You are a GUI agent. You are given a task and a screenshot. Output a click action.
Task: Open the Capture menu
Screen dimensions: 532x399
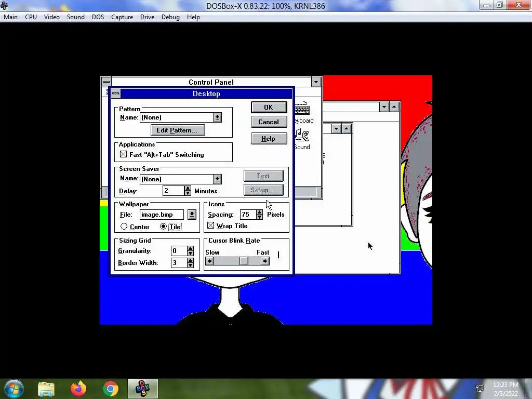122,17
